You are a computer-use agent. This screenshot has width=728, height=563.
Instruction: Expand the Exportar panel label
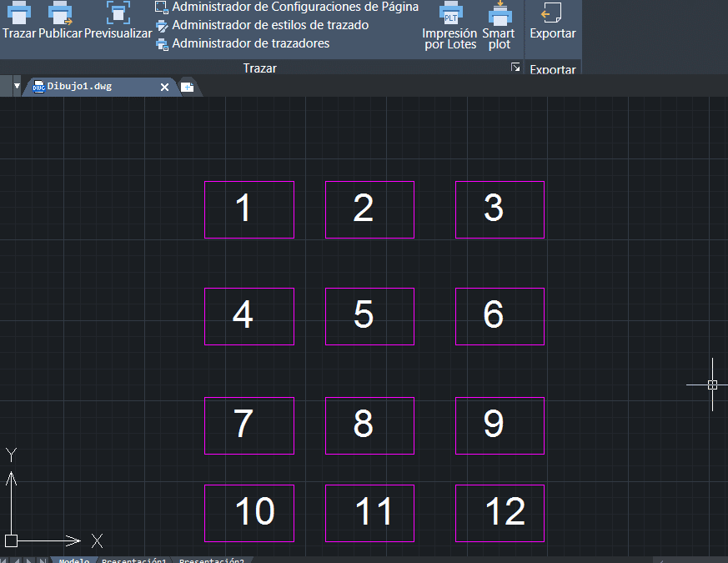pyautogui.click(x=553, y=70)
